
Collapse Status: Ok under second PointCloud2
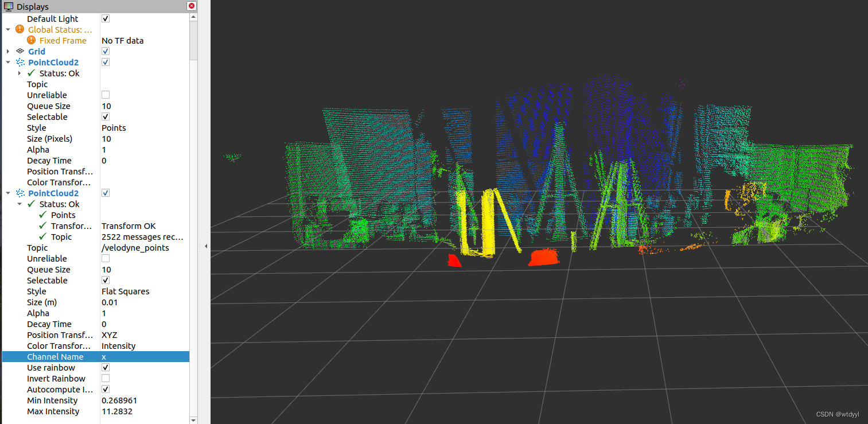coord(20,204)
